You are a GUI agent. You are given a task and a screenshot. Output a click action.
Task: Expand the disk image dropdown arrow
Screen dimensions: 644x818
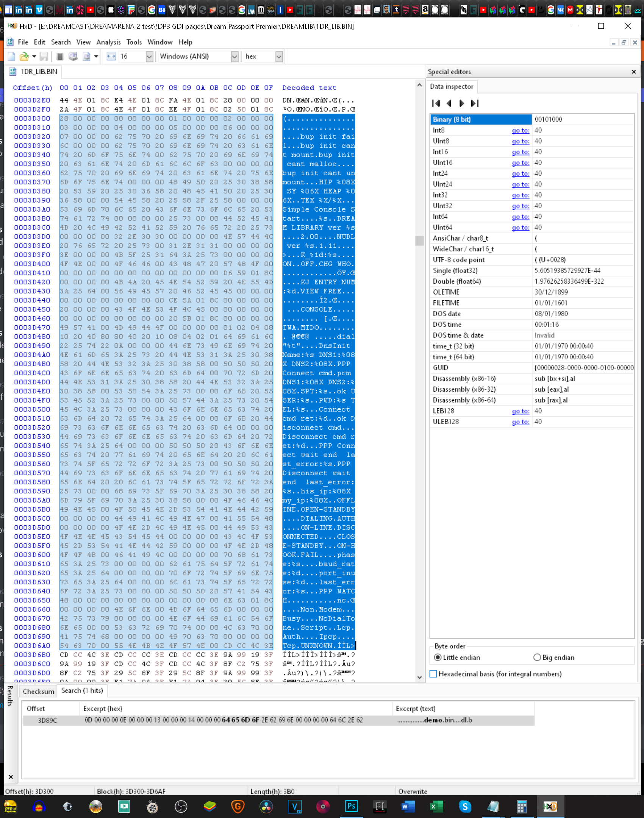click(96, 56)
